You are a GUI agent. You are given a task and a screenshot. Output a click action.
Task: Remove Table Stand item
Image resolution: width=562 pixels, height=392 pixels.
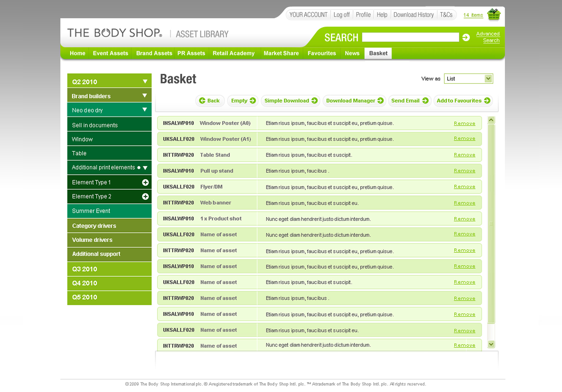click(465, 155)
